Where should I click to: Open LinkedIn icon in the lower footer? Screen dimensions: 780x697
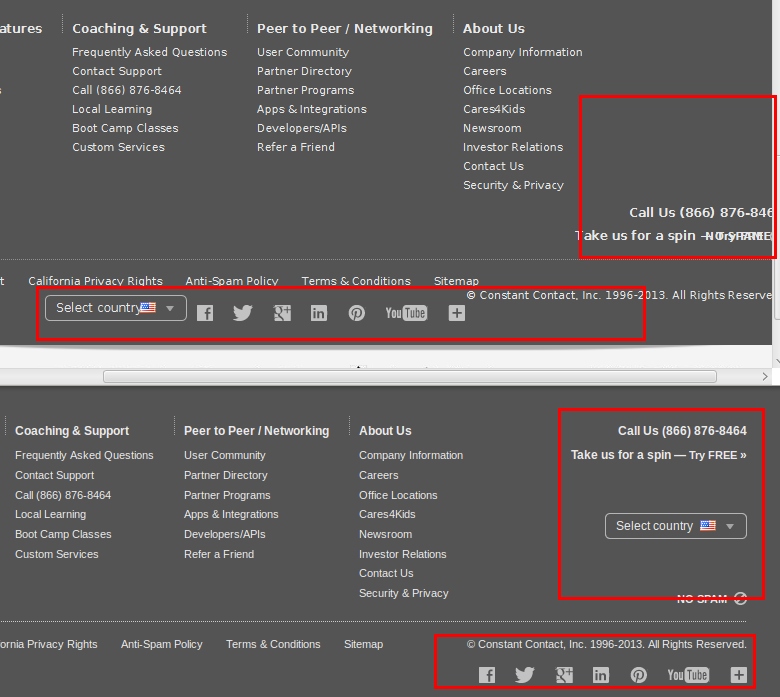tap(601, 675)
